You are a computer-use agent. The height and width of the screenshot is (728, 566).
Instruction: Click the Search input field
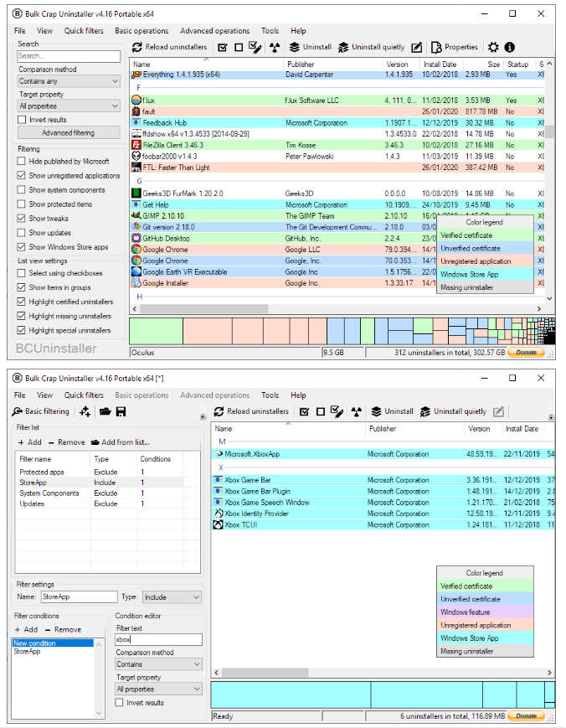69,56
